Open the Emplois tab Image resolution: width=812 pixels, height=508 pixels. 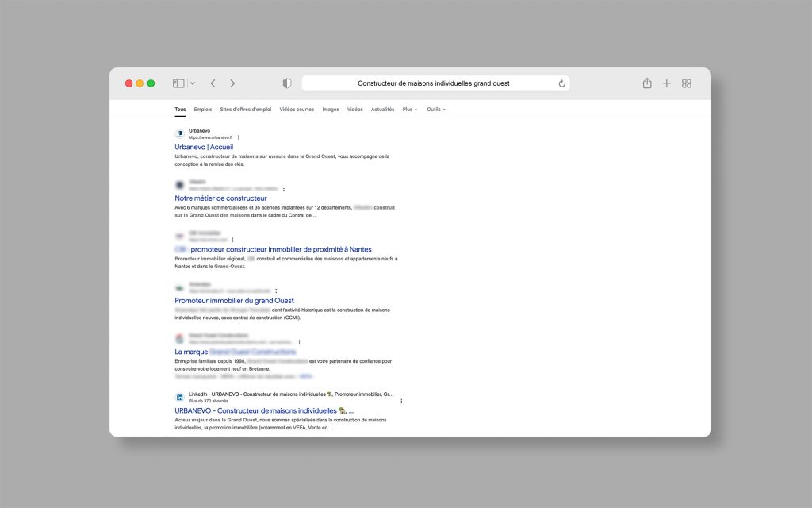[203, 110]
